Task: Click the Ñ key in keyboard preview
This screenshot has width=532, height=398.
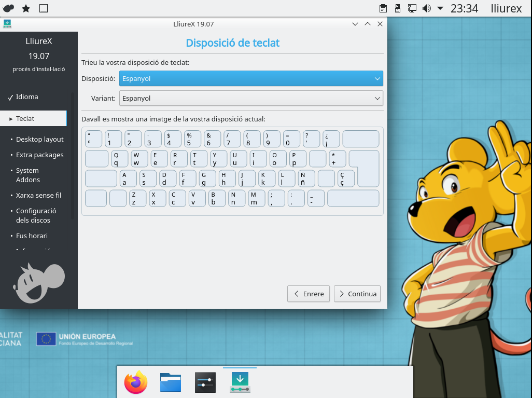Action: [x=306, y=179]
